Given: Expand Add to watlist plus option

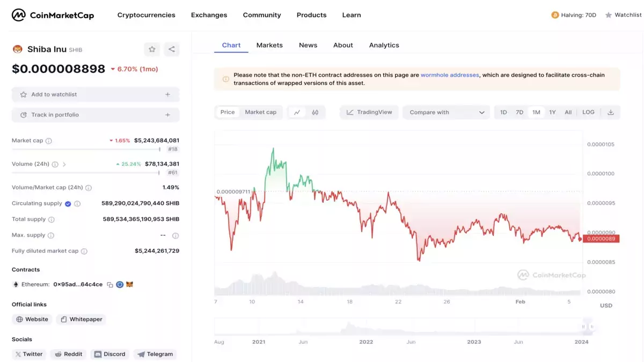Looking at the screenshot, I should [167, 94].
